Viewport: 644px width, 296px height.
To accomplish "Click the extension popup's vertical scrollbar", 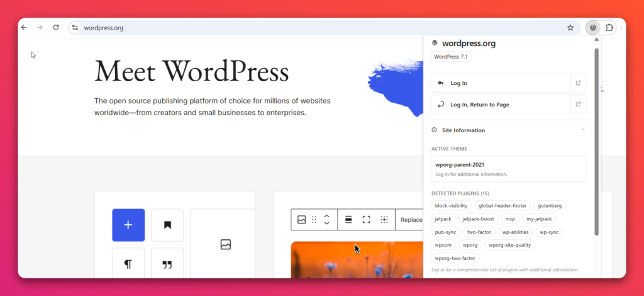I will tap(596, 142).
